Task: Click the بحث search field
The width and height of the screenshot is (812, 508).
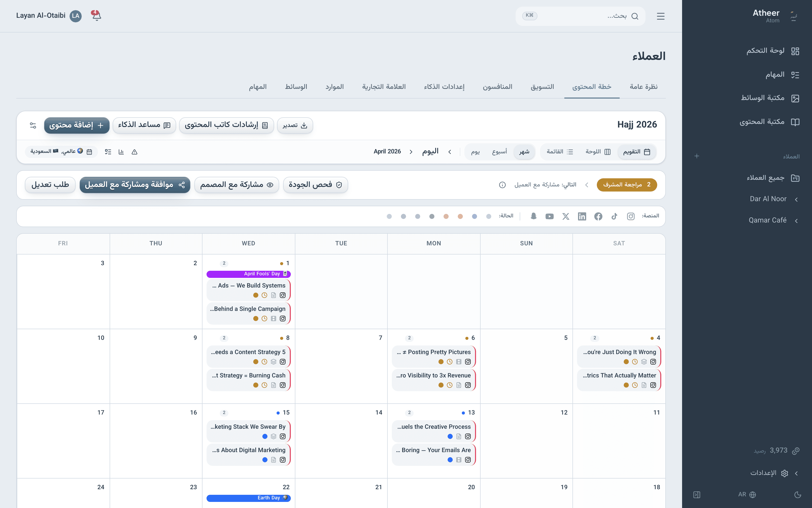Action: click(x=581, y=16)
